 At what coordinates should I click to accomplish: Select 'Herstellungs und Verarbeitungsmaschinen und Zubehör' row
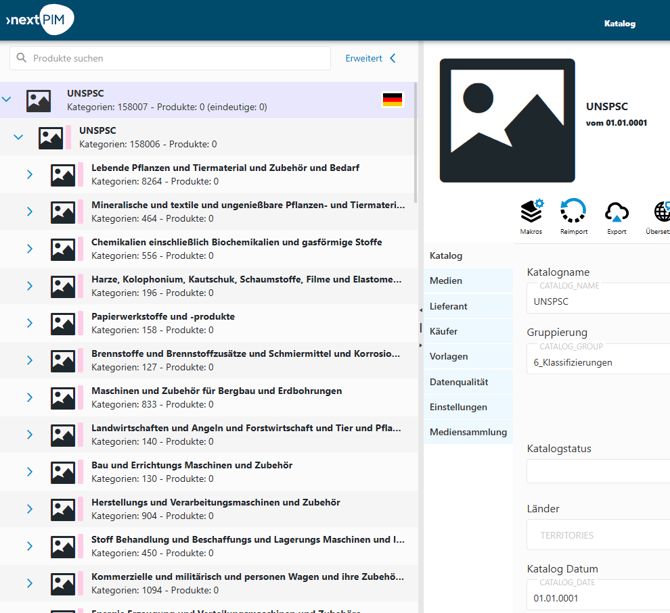point(209,509)
